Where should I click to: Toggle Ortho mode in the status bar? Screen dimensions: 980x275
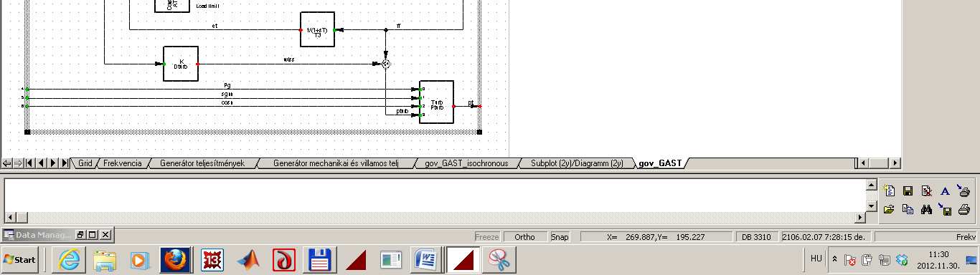[x=524, y=236]
